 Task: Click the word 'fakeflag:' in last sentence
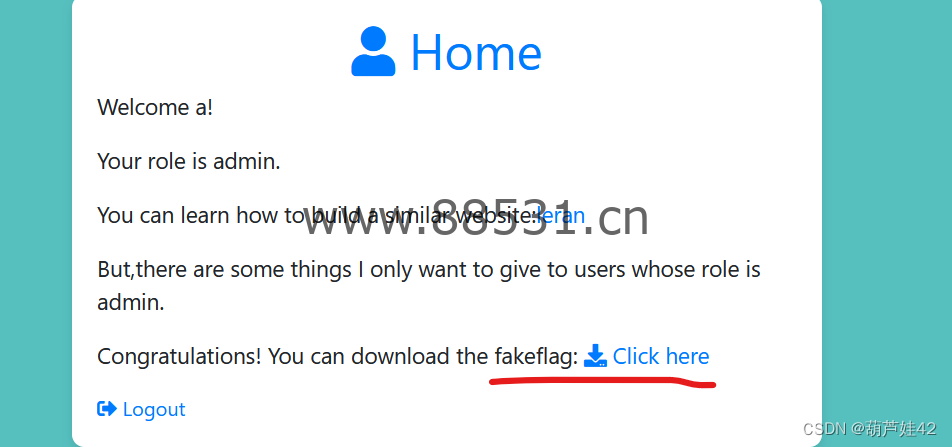(537, 357)
